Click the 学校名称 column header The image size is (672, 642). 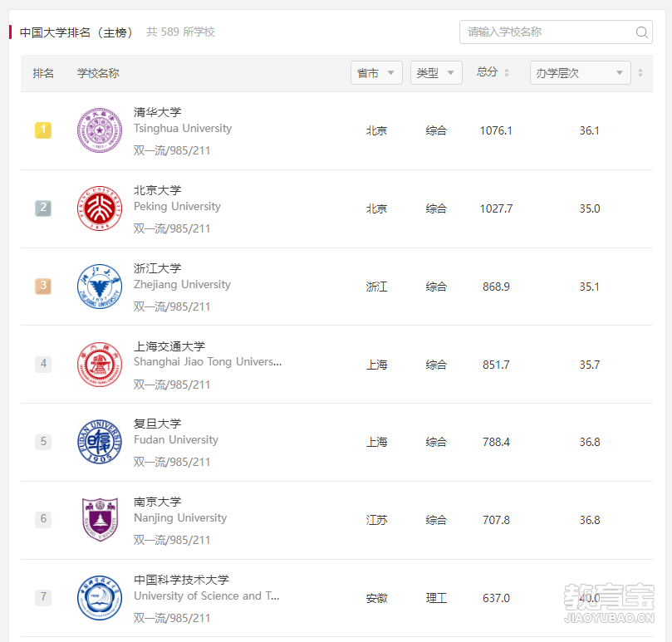[x=98, y=73]
